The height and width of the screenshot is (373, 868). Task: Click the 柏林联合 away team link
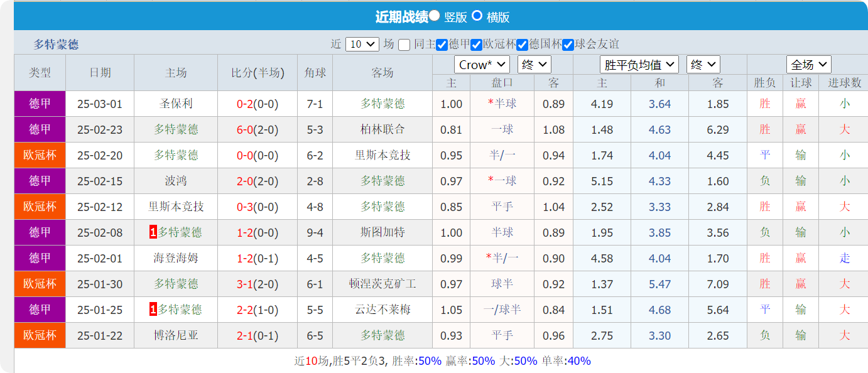[382, 129]
